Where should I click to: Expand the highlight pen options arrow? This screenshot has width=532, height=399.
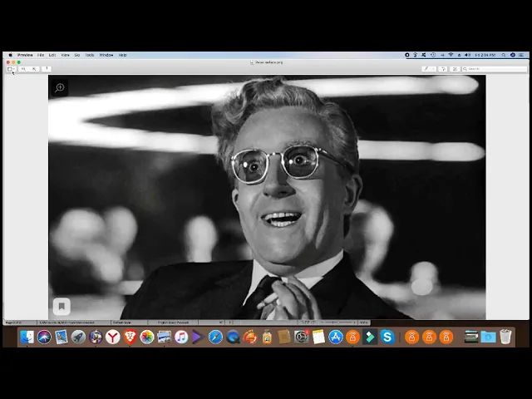(x=434, y=69)
